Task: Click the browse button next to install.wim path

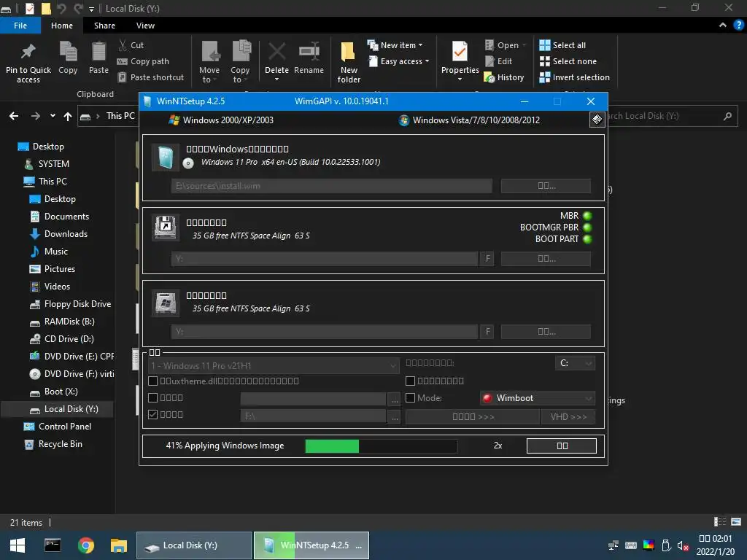Action: click(x=546, y=186)
